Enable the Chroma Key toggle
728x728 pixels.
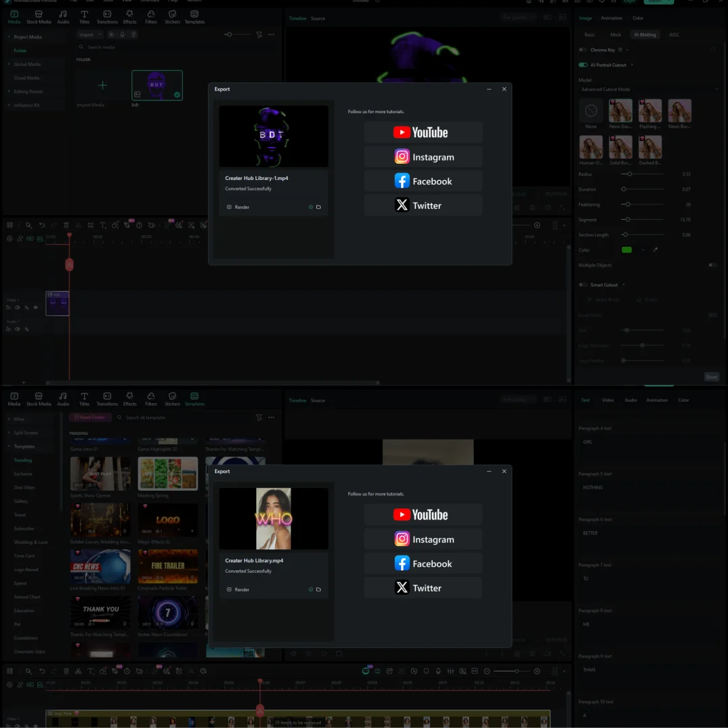[583, 50]
